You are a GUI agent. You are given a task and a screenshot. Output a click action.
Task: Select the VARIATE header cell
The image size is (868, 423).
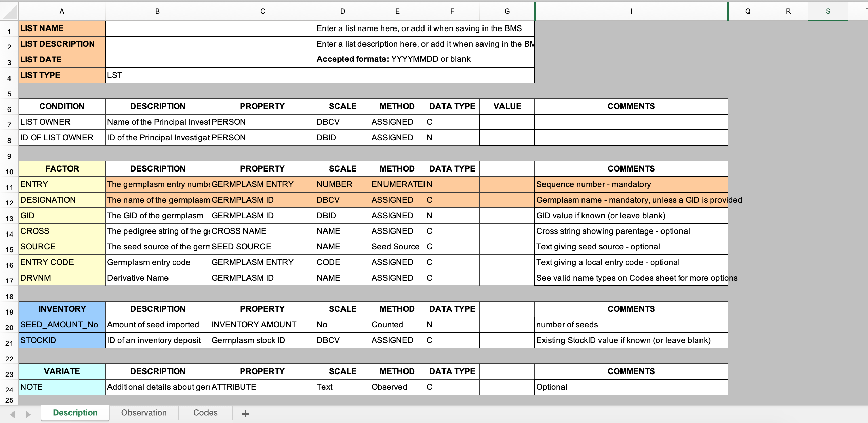pos(62,371)
